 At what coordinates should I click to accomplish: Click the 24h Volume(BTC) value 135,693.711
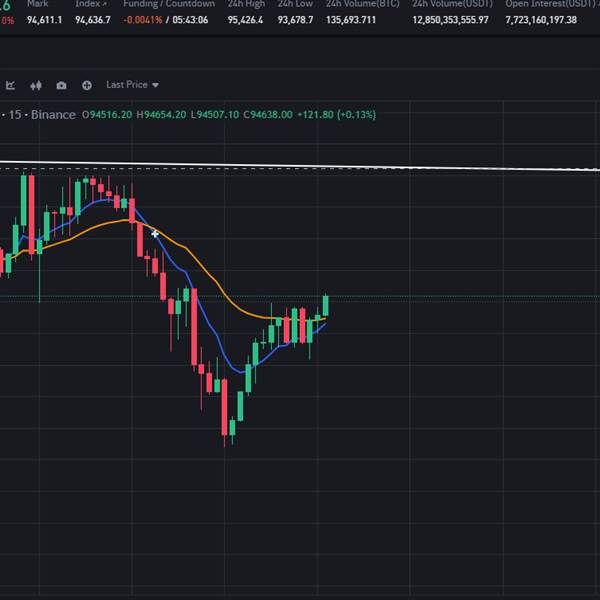351,20
